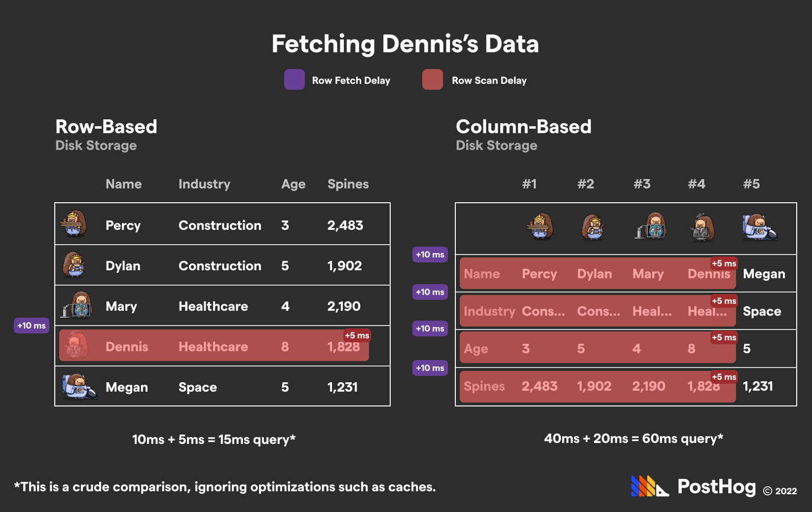Click Mary's x-ray hedgehog avatar in row table
Image resolution: width=812 pixels, height=512 pixels.
click(x=76, y=305)
